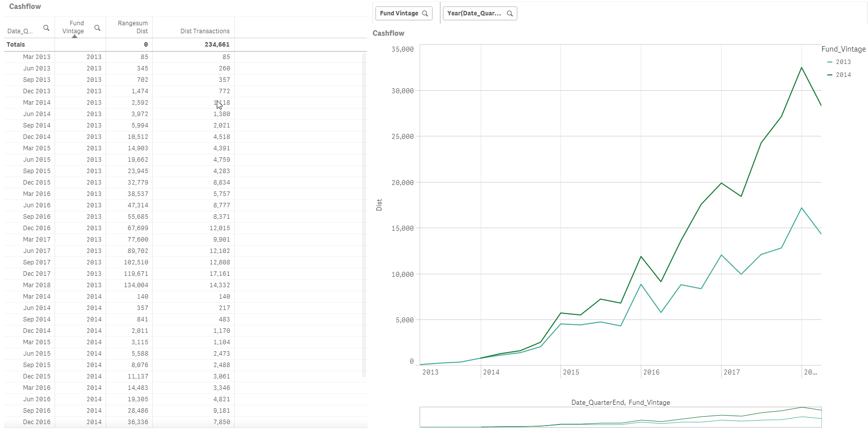Viewport: 868px width, 436px height.
Task: Click the sort arrow under Fund Vintage header
Action: click(x=74, y=36)
